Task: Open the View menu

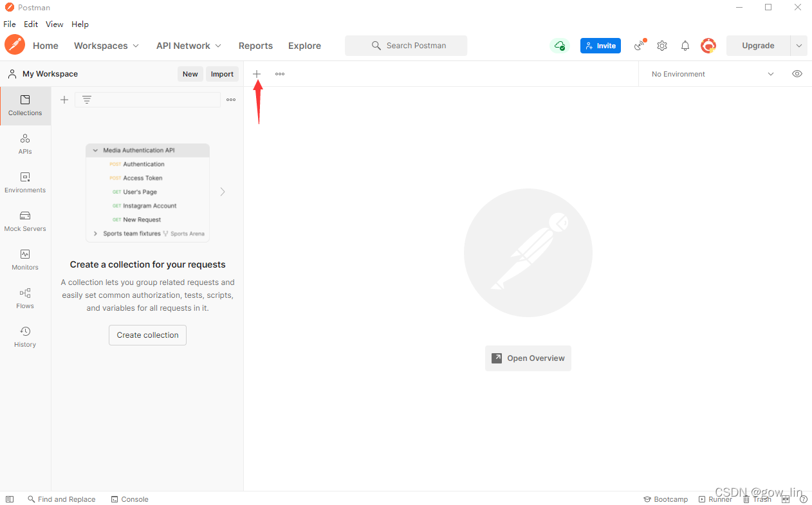Action: 55,24
